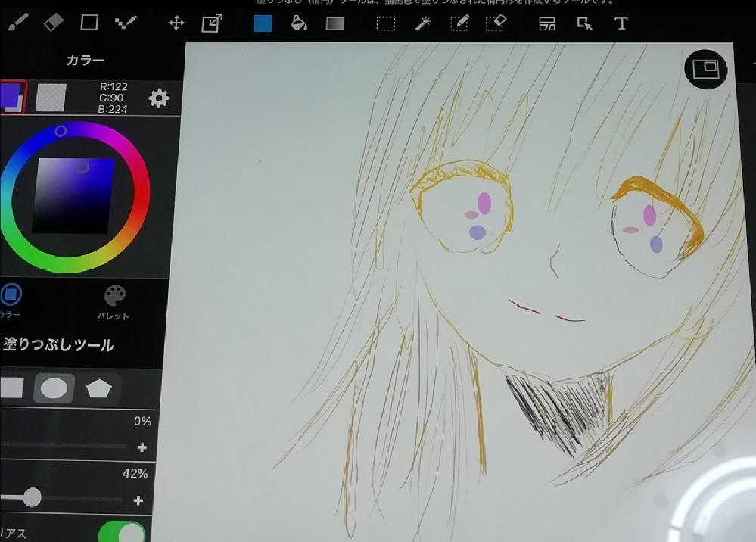Viewport: 756px width, 542px height.
Task: Select the panel Divide tool
Action: (x=547, y=23)
